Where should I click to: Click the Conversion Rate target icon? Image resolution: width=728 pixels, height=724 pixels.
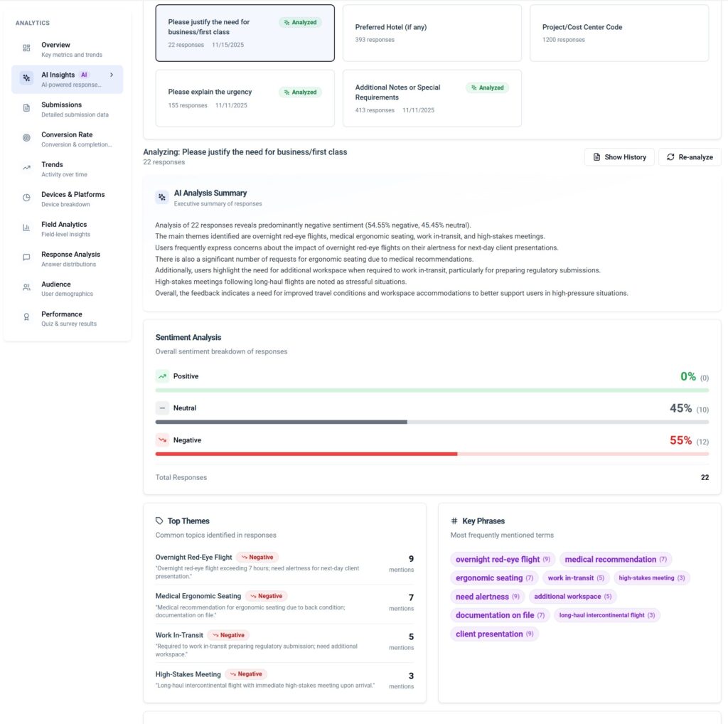pos(26,138)
